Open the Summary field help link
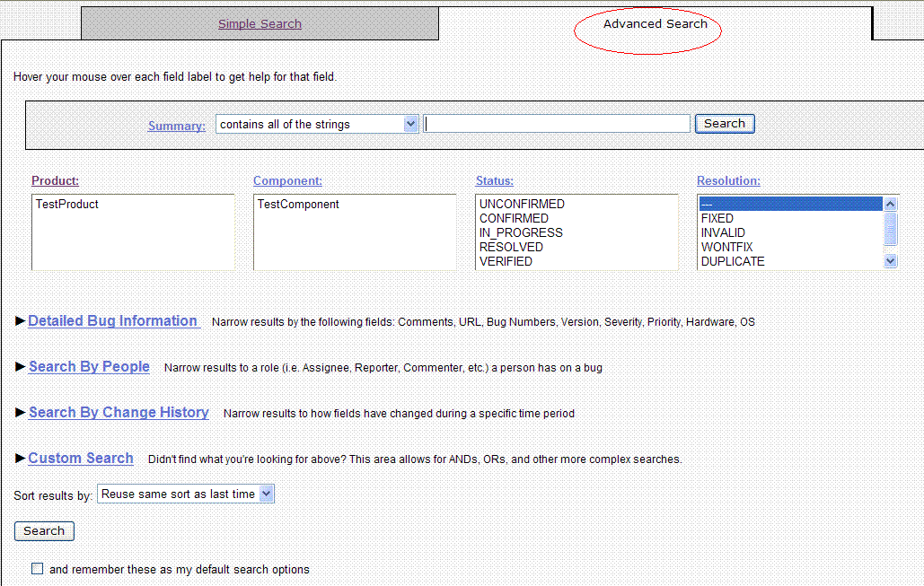 pyautogui.click(x=176, y=126)
